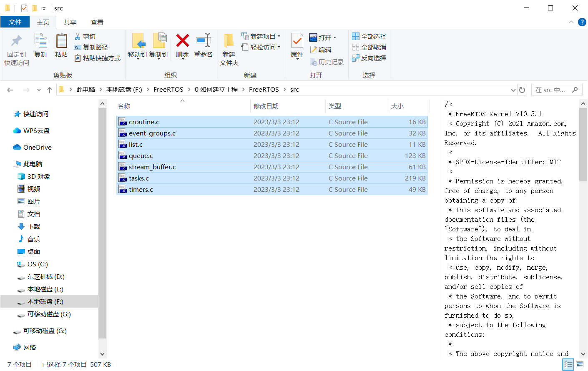Viewport: 588px width, 371px height.
Task: Click the search magnifier icon
Action: click(575, 90)
